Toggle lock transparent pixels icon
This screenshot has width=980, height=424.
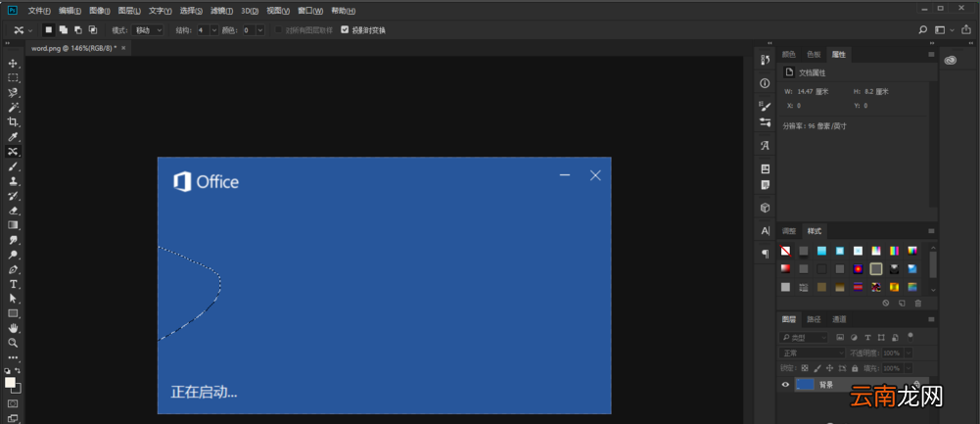(x=805, y=368)
